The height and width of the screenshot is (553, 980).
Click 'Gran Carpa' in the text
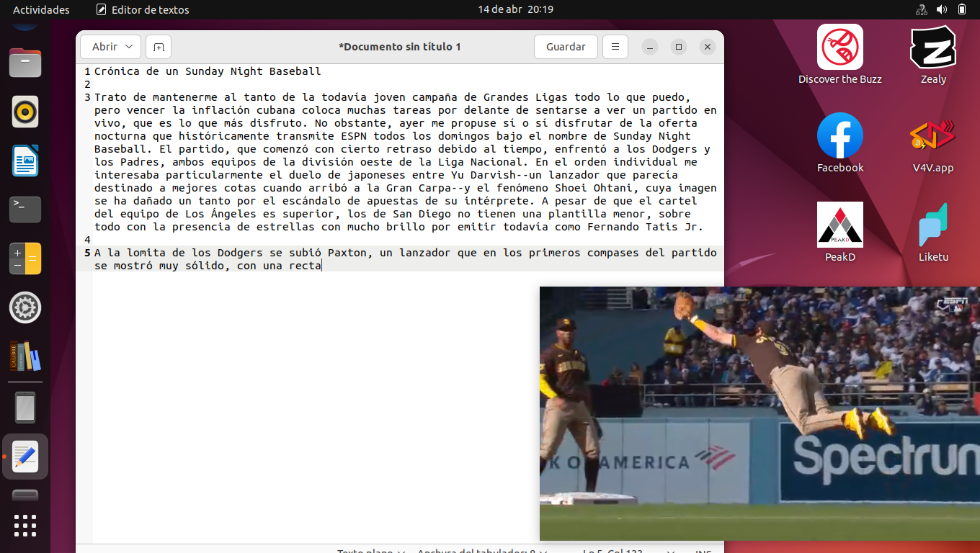[x=419, y=188]
